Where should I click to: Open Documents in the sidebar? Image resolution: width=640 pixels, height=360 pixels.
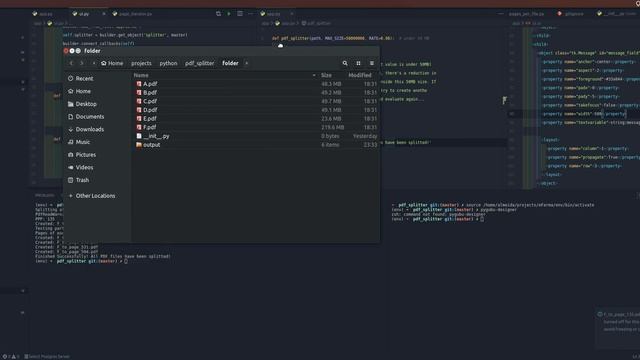[x=86, y=117]
